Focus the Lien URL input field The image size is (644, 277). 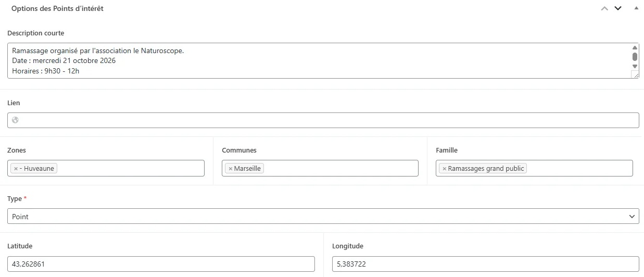coord(323,120)
